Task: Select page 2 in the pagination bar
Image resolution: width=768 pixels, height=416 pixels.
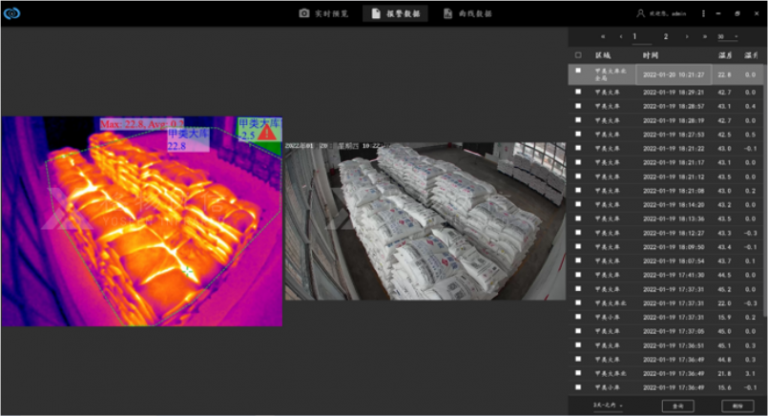Action: click(665, 36)
